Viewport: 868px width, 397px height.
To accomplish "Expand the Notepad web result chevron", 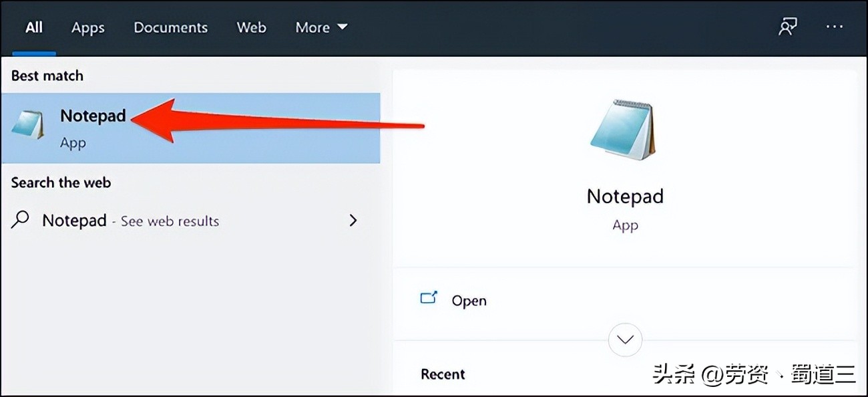I will point(353,220).
